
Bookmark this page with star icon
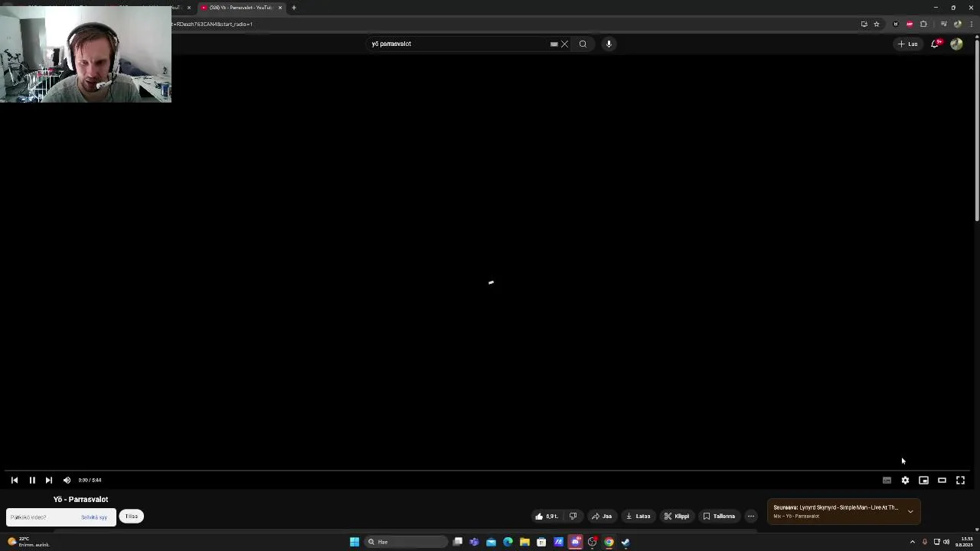pyautogui.click(x=877, y=24)
